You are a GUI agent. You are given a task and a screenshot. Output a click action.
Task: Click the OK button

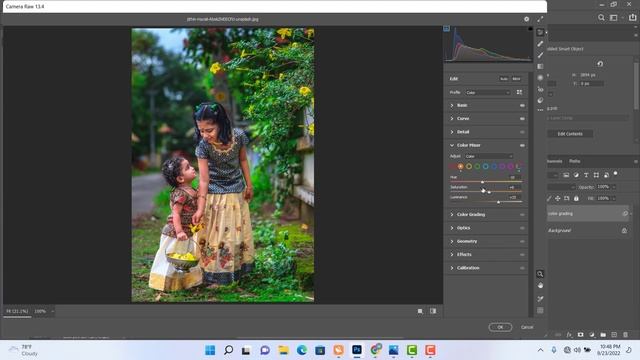pyautogui.click(x=500, y=327)
